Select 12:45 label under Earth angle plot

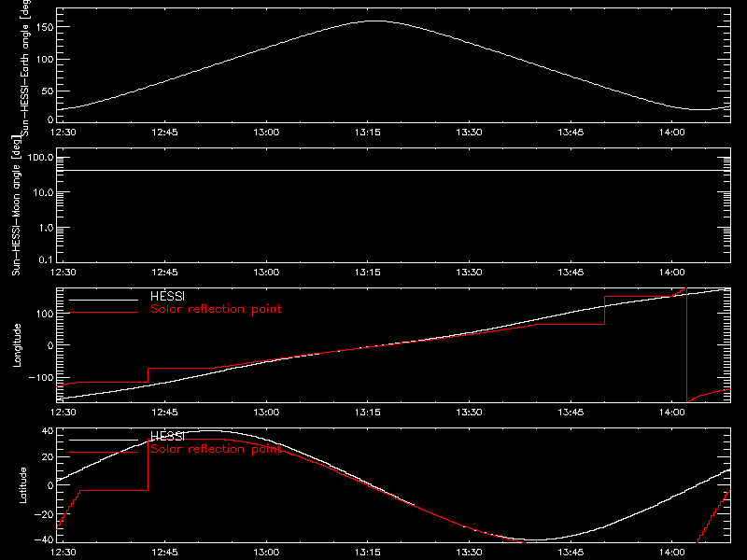pos(165,133)
